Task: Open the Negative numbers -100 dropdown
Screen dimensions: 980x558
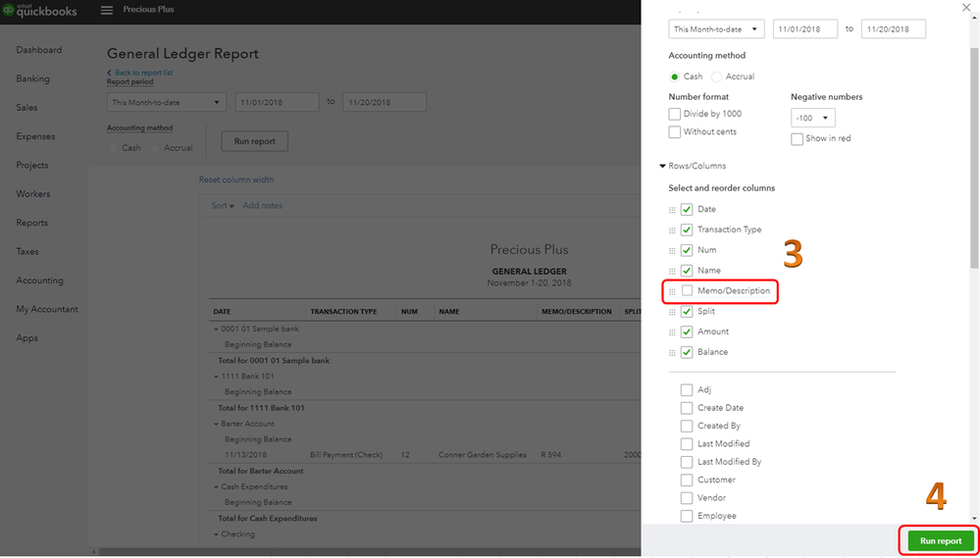Action: pos(812,118)
